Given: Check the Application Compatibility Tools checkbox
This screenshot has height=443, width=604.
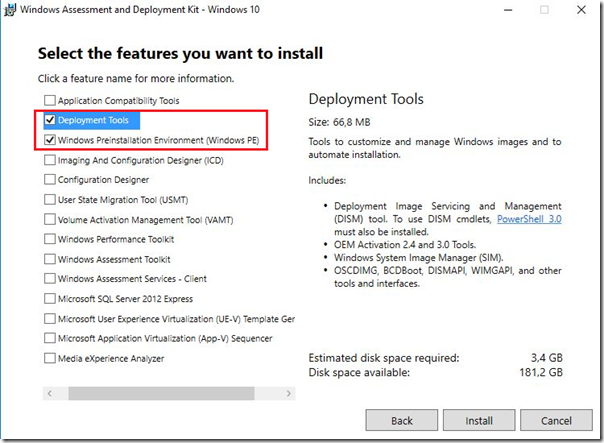Looking at the screenshot, I should tap(50, 100).
